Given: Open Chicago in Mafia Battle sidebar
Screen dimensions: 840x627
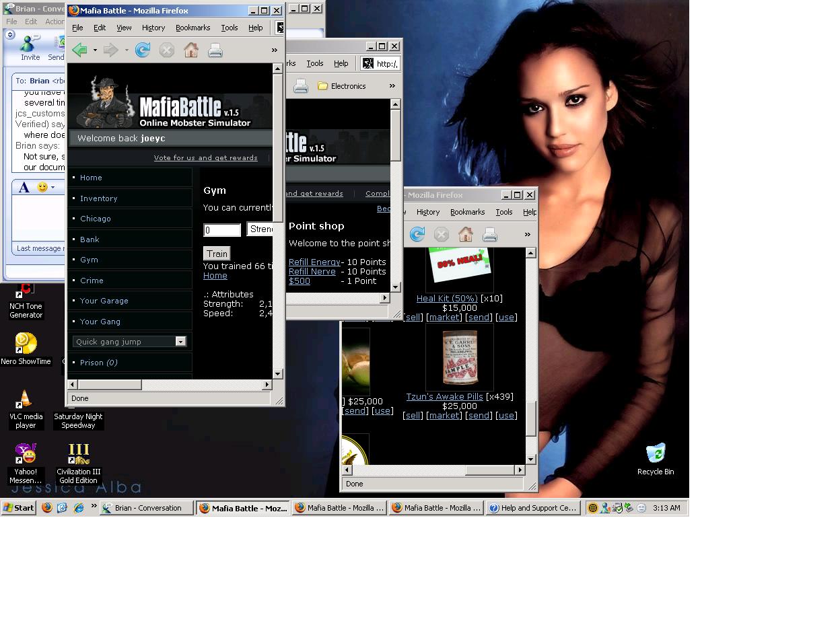Looking at the screenshot, I should coord(96,219).
